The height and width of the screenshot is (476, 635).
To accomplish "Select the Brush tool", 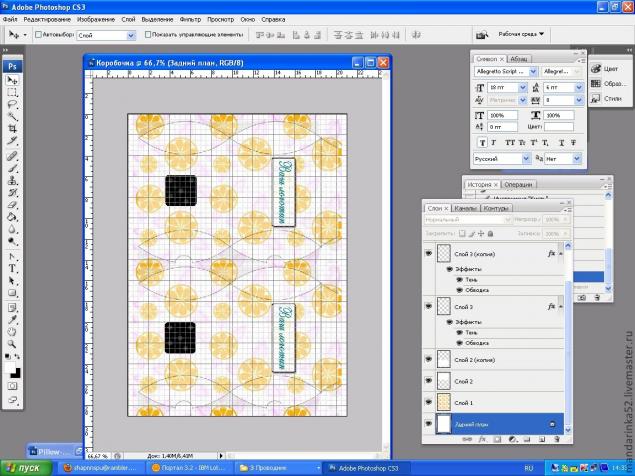I will tap(13, 168).
